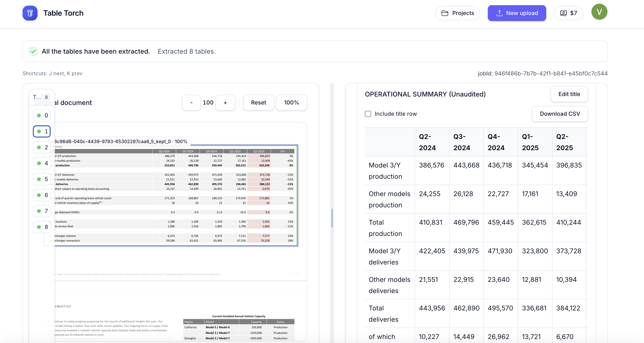Screen dimensions: 644x343
Task: Click the green success checkmark icon
Action: point(33,52)
